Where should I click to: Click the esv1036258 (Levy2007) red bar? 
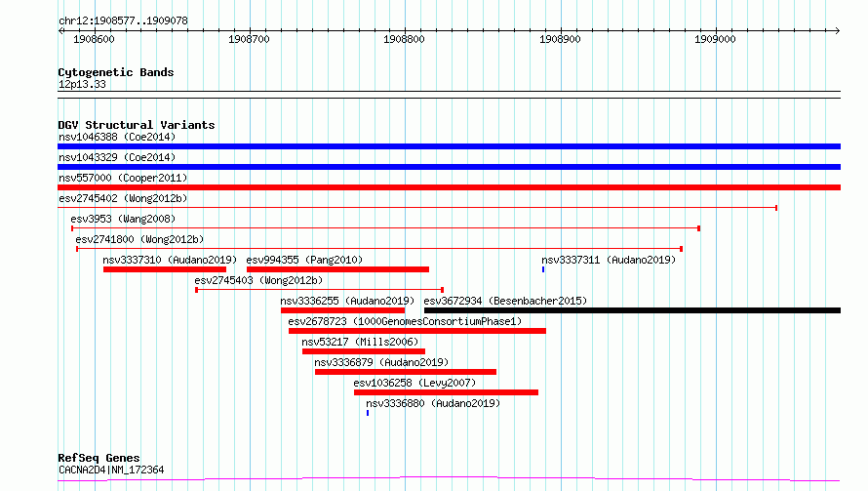tap(446, 392)
